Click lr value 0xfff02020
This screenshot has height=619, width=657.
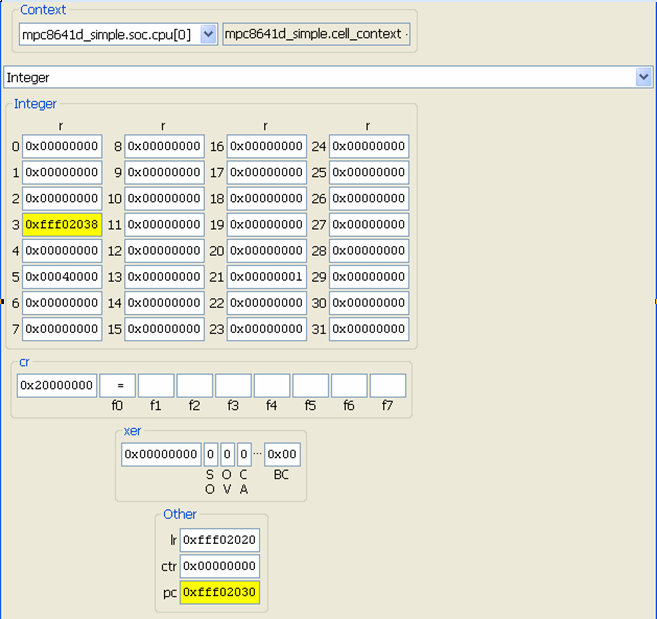coord(220,540)
